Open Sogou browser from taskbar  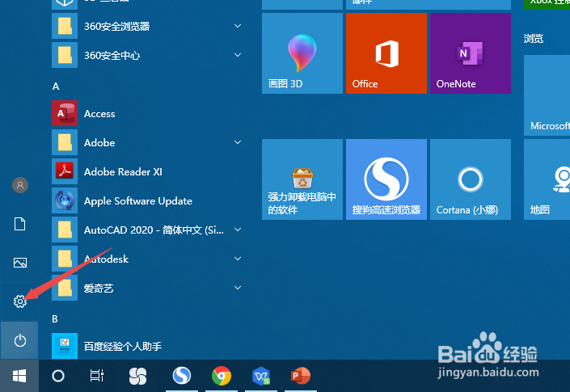[182, 376]
